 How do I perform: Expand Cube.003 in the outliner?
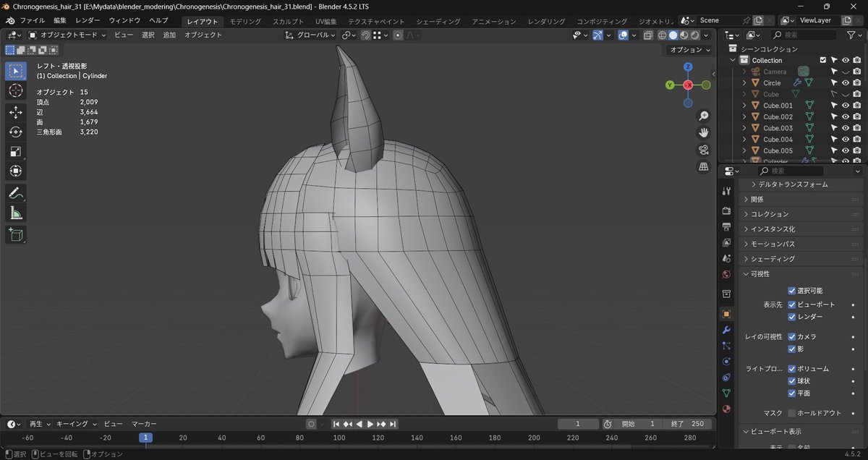point(744,128)
